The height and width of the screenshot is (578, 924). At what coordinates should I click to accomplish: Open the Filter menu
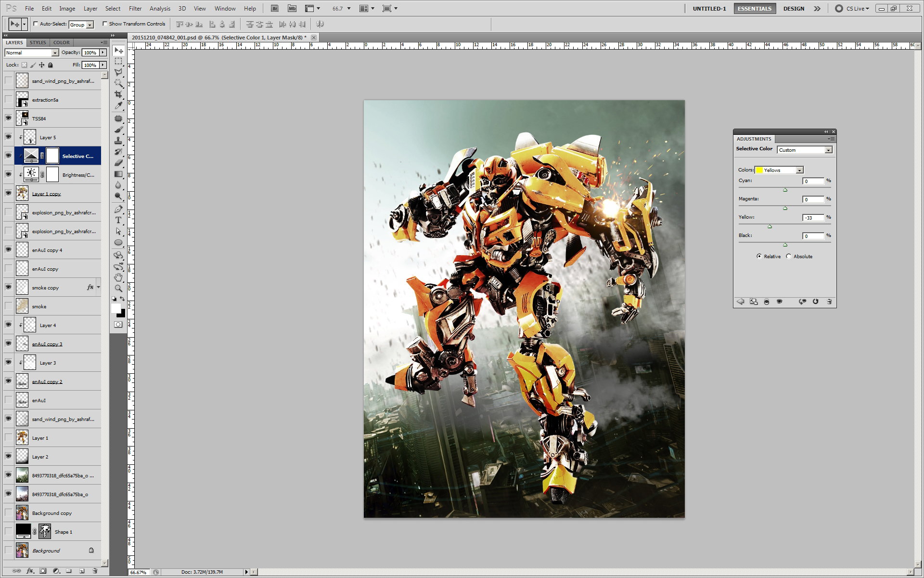pyautogui.click(x=135, y=8)
